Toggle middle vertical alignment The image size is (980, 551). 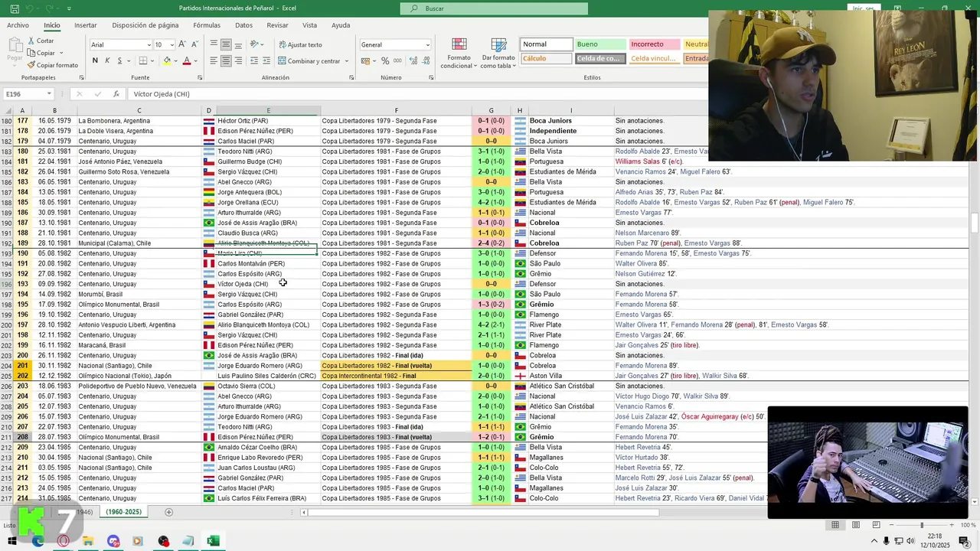226,44
